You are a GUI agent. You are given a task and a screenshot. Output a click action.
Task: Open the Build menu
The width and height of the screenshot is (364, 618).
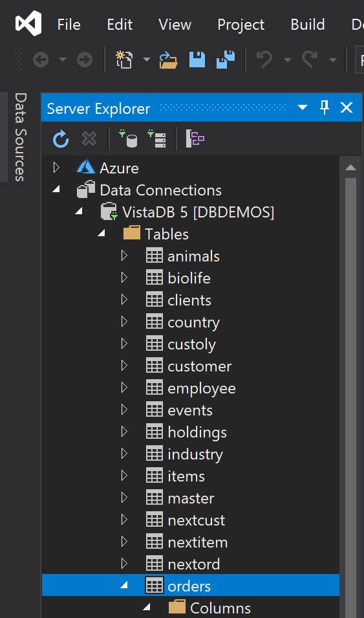[308, 25]
